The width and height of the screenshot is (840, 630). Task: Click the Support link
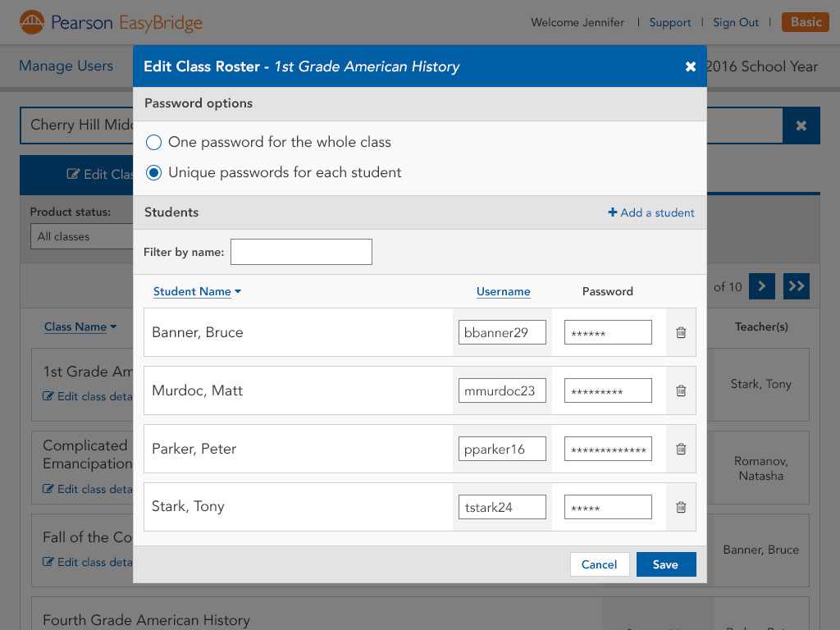[669, 22]
